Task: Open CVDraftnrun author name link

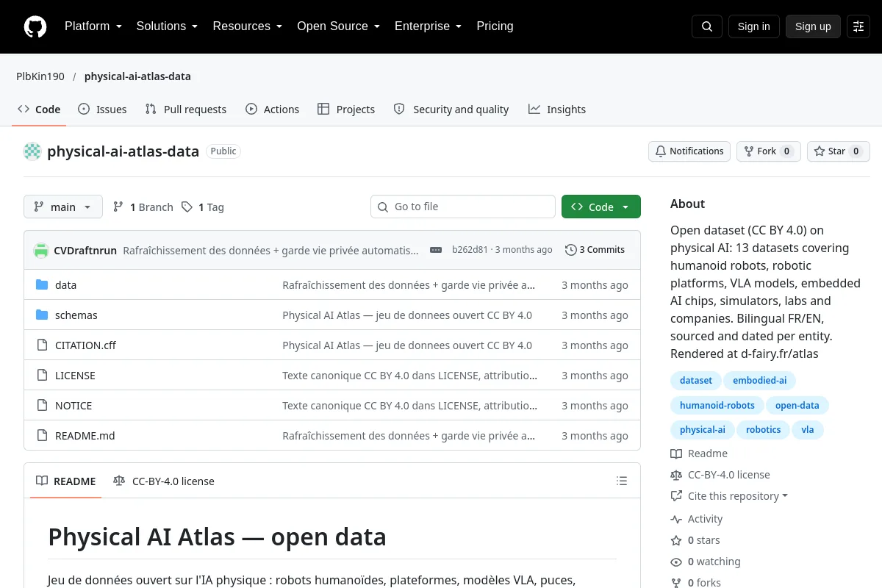Action: (85, 251)
